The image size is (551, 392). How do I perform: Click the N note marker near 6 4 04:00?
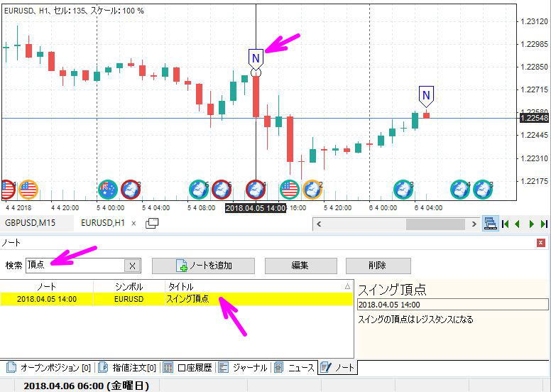tap(426, 95)
